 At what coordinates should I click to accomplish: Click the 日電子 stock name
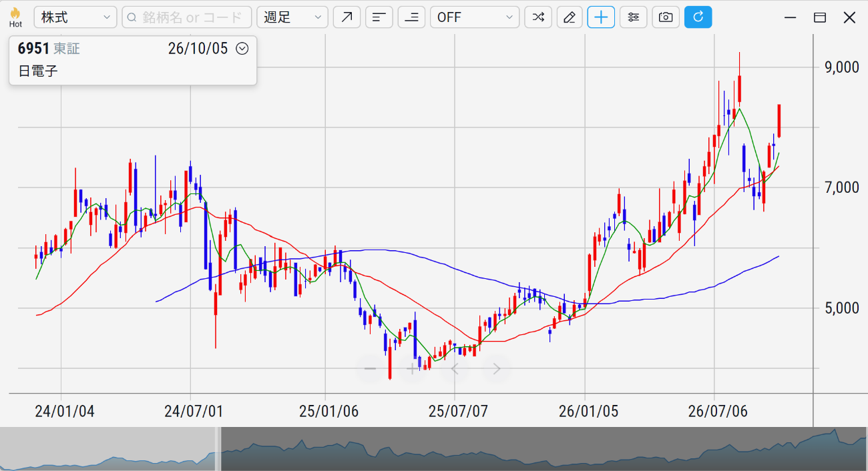coord(38,71)
